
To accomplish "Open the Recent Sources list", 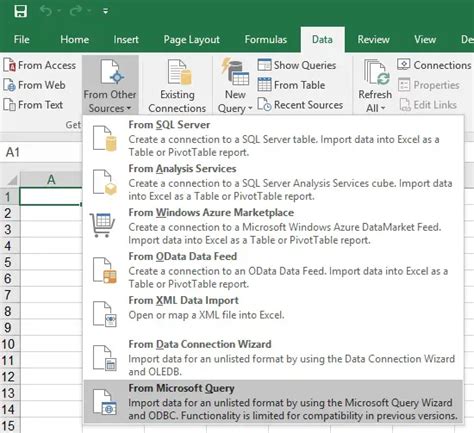I will point(300,105).
